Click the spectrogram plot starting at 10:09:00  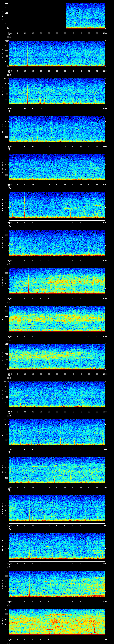(57, 16)
